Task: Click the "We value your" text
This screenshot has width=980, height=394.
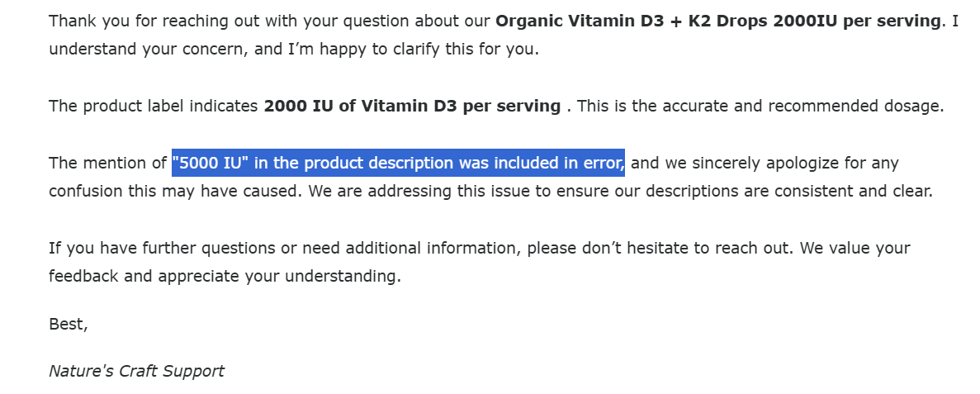Action: coord(855,248)
